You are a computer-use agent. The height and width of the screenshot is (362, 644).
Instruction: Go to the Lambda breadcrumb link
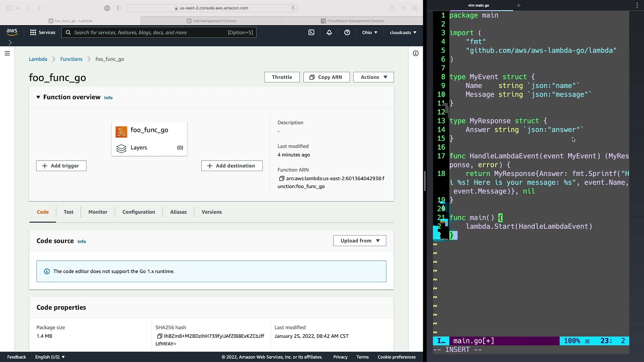[38, 59]
